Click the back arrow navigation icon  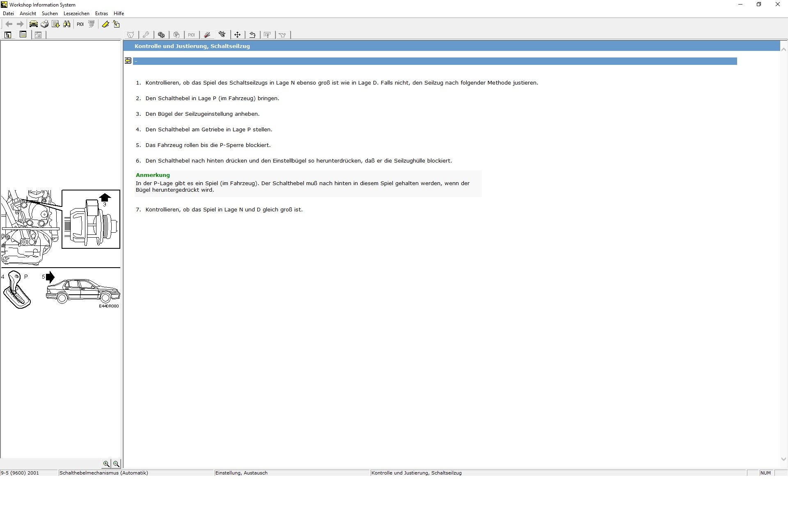coord(9,24)
